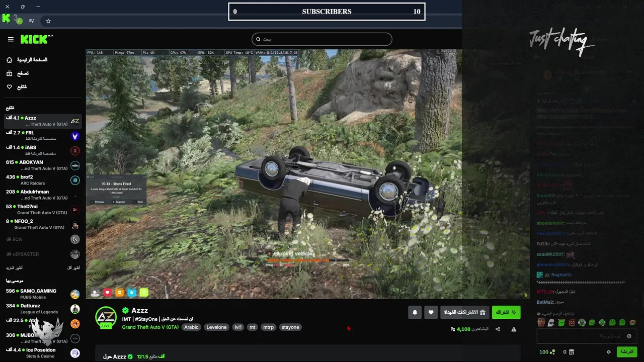Click the Kick favicon browser tab
Viewport: 644px width, 362px height.
6,19
